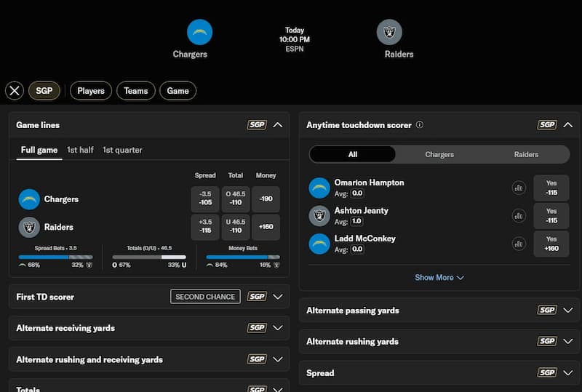Click the Spread Bets percentage bar
The height and width of the screenshot is (392, 582).
pos(56,257)
